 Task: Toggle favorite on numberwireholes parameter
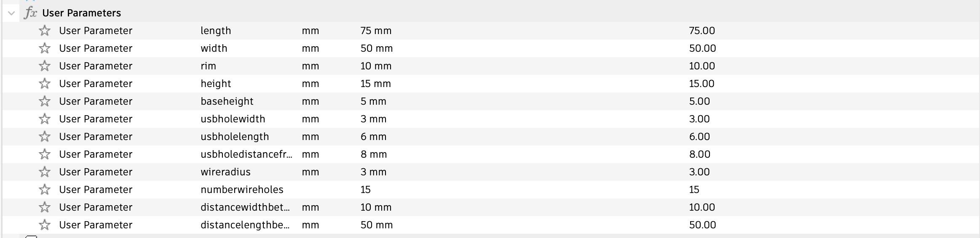coord(45,190)
